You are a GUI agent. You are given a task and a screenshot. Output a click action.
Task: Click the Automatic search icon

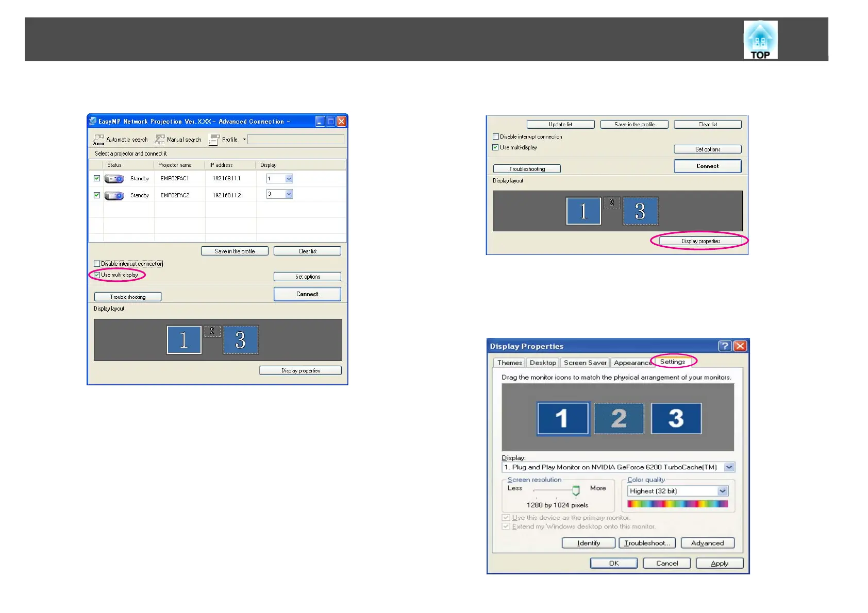(x=98, y=140)
